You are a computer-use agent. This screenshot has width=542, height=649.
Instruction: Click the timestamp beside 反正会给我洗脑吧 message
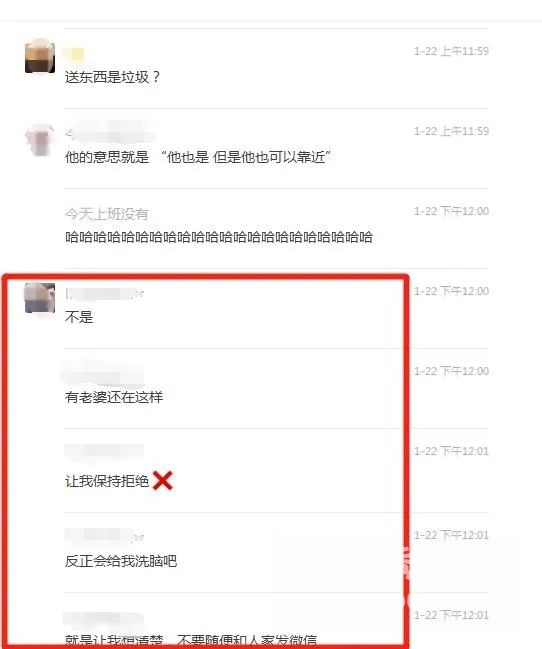point(451,535)
